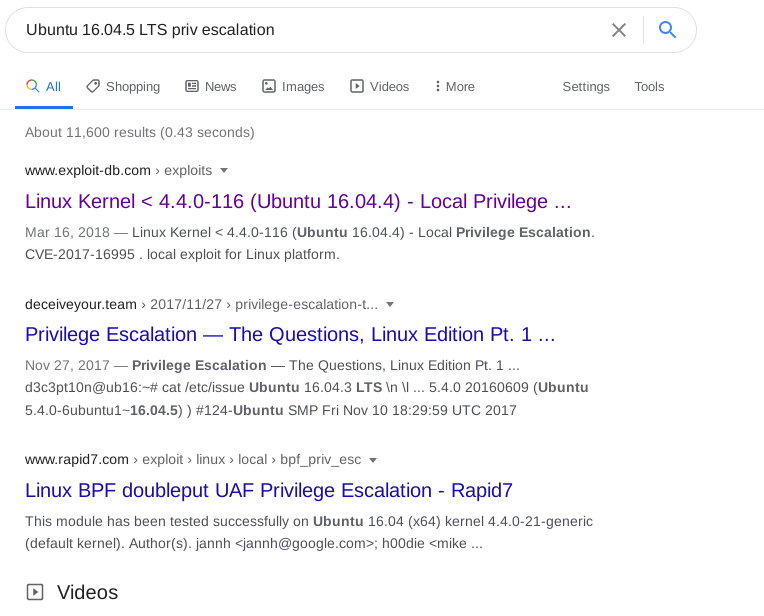The height and width of the screenshot is (616, 764).
Task: Click the www.exploit-db.com URL breadcrumb
Action: click(88, 170)
